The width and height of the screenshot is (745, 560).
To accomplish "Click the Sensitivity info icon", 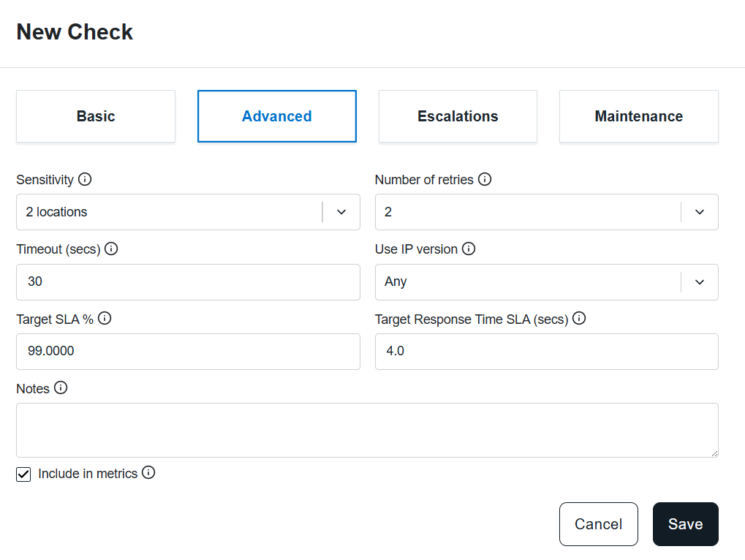I will pos(85,179).
